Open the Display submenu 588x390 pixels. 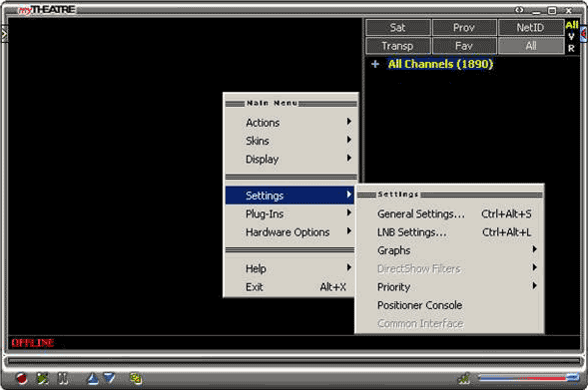click(x=290, y=159)
